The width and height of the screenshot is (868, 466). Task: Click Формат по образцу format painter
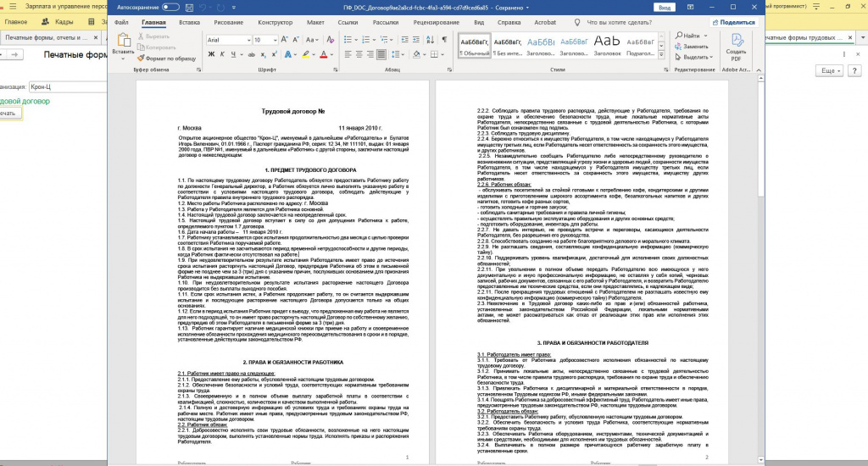pyautogui.click(x=167, y=58)
